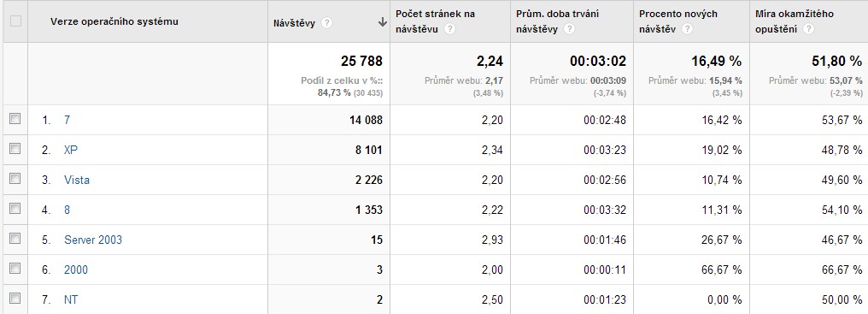The width and height of the screenshot is (868, 314).
Task: Sort by Verze operačního systému column header
Action: point(114,21)
